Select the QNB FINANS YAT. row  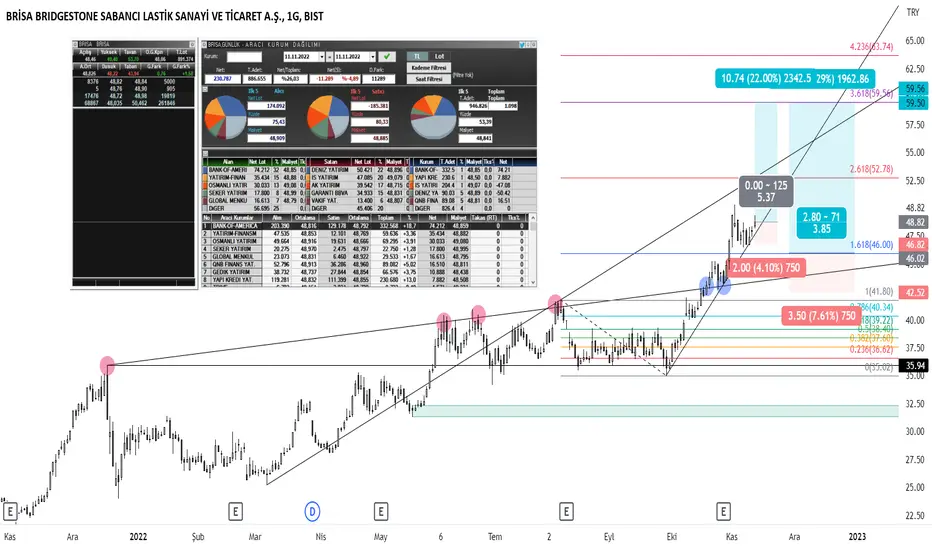click(x=365, y=265)
